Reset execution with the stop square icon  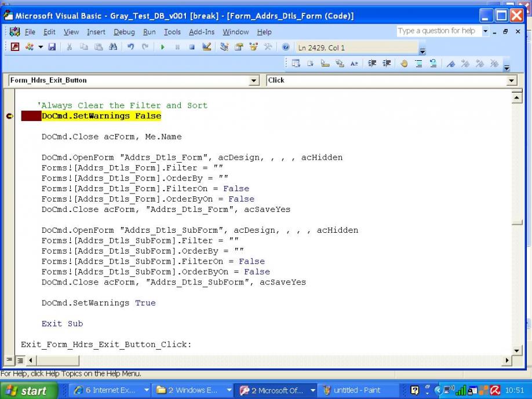click(x=192, y=47)
